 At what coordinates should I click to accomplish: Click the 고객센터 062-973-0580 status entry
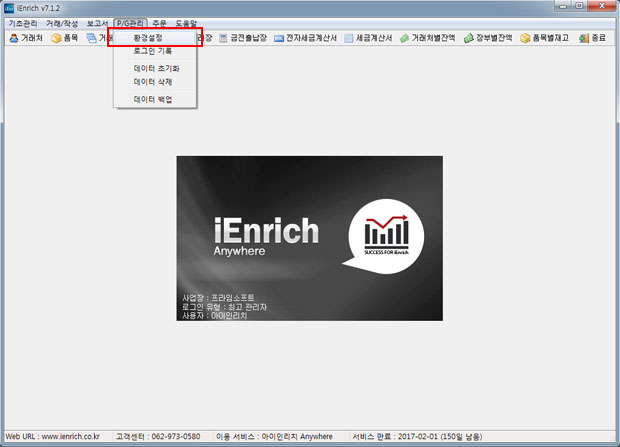point(158,436)
